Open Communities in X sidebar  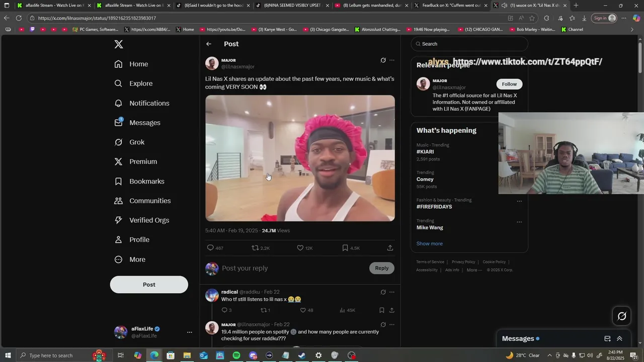coord(142,201)
